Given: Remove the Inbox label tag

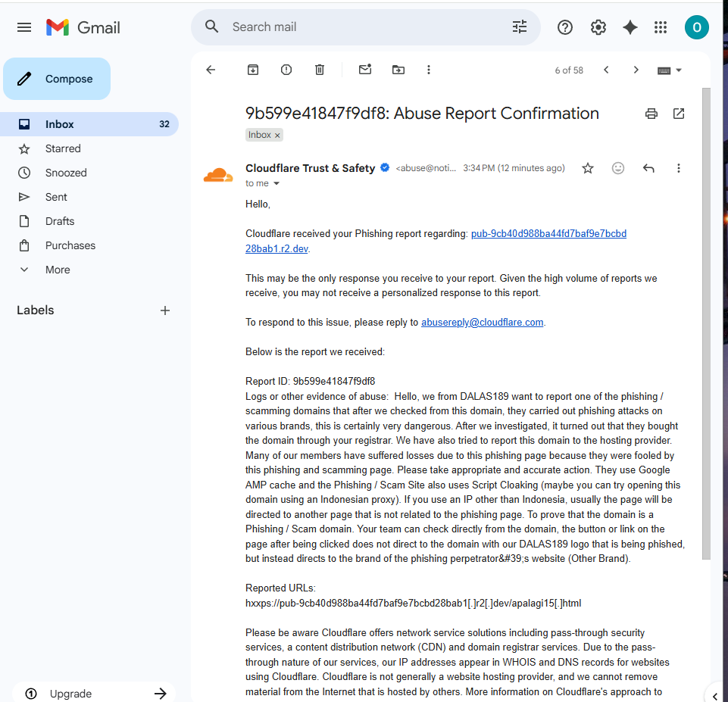Looking at the screenshot, I should (x=277, y=135).
